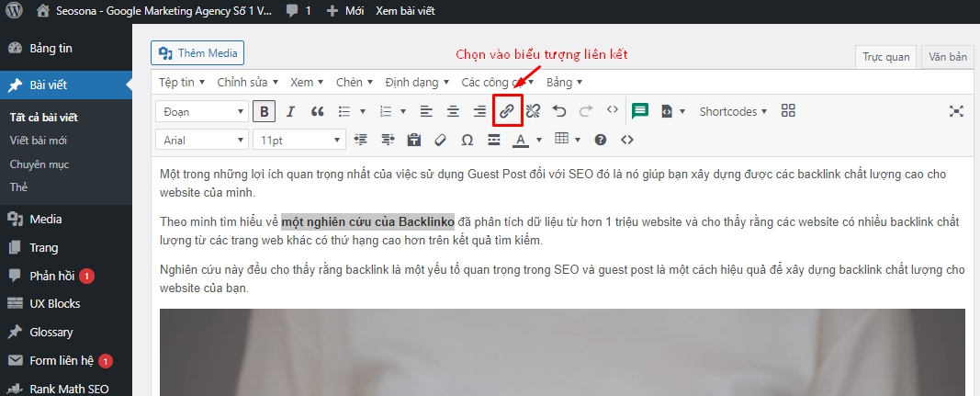This screenshot has height=396, width=980.
Task: Click the undo arrow
Action: coord(559,111)
